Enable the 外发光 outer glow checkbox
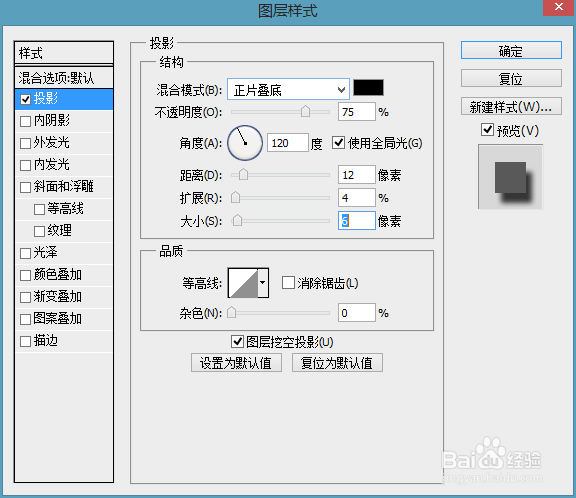The width and height of the screenshot is (576, 498). 25,144
